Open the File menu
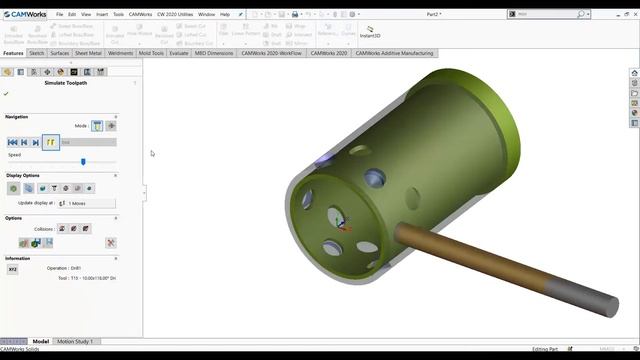 point(60,14)
